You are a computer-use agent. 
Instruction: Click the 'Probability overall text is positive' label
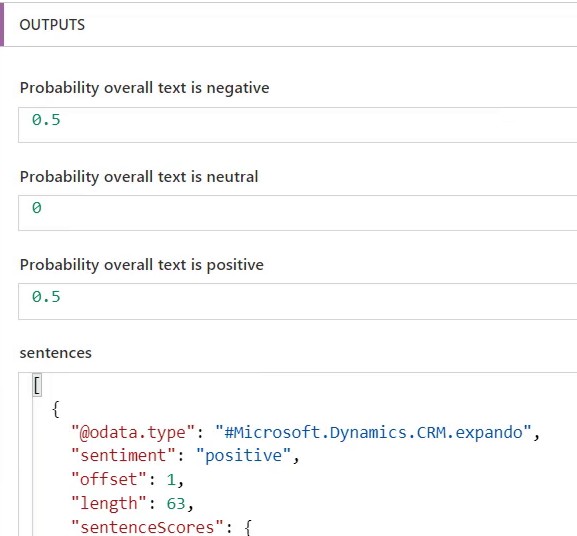coord(142,265)
